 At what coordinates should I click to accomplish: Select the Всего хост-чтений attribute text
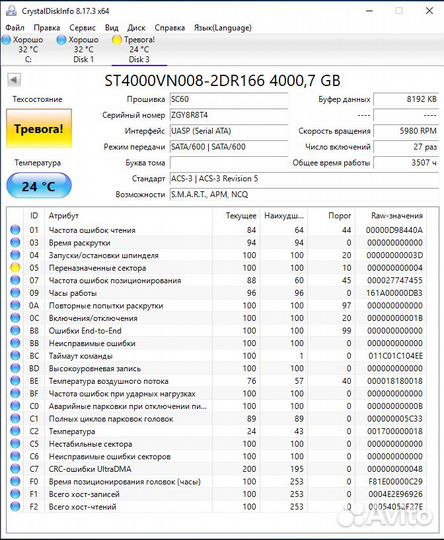coord(82,507)
